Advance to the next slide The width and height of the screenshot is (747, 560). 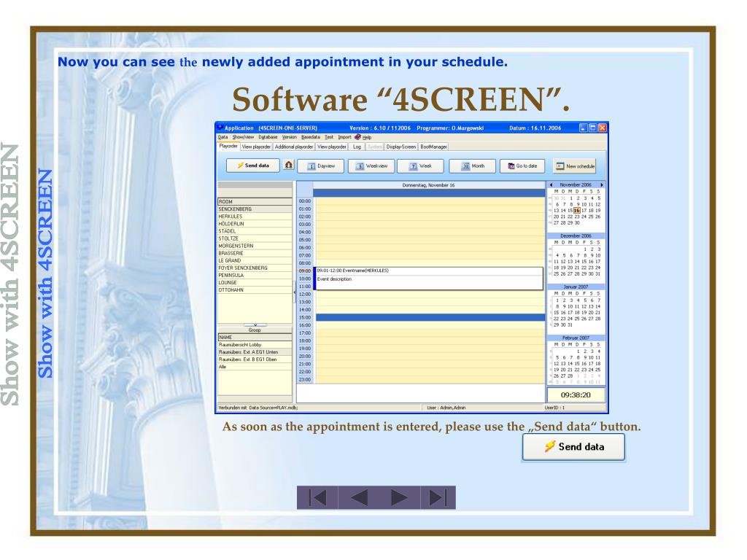399,497
